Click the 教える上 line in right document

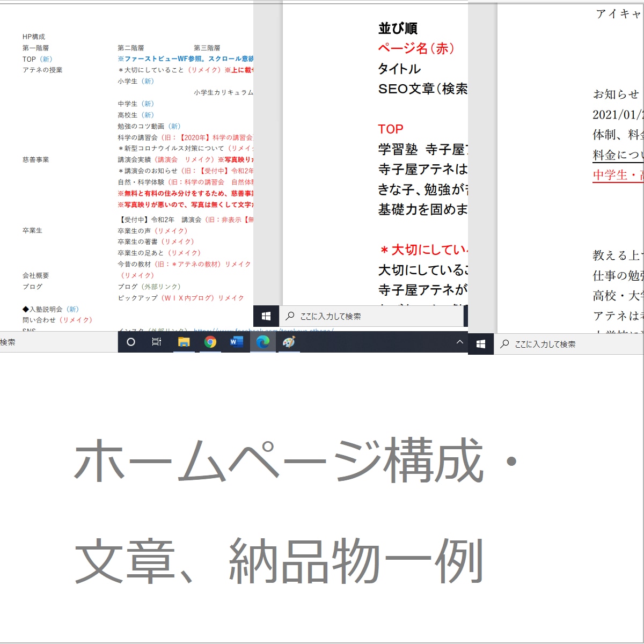[617, 255]
